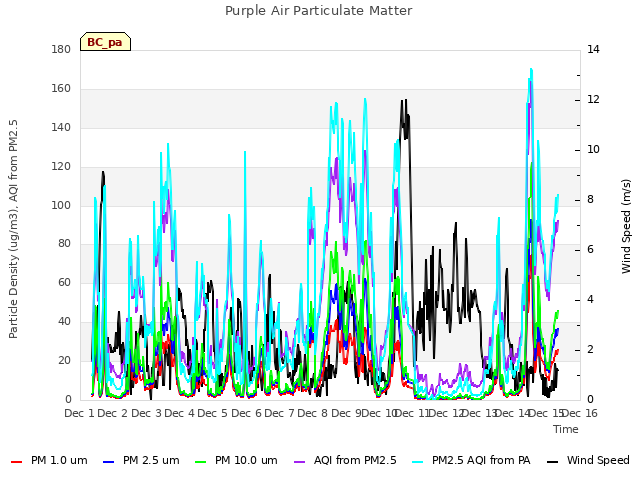The width and height of the screenshot is (640, 480).
Task: Click the 60 left y-axis tick label
Action: point(64,282)
